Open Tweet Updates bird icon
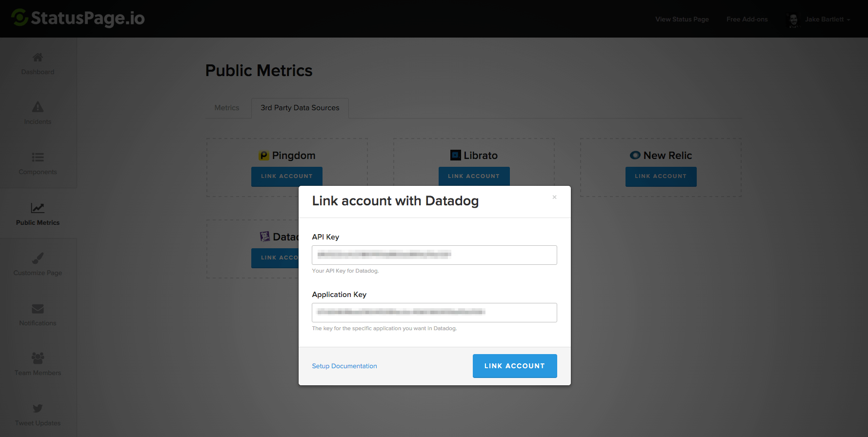868x437 pixels. click(38, 408)
